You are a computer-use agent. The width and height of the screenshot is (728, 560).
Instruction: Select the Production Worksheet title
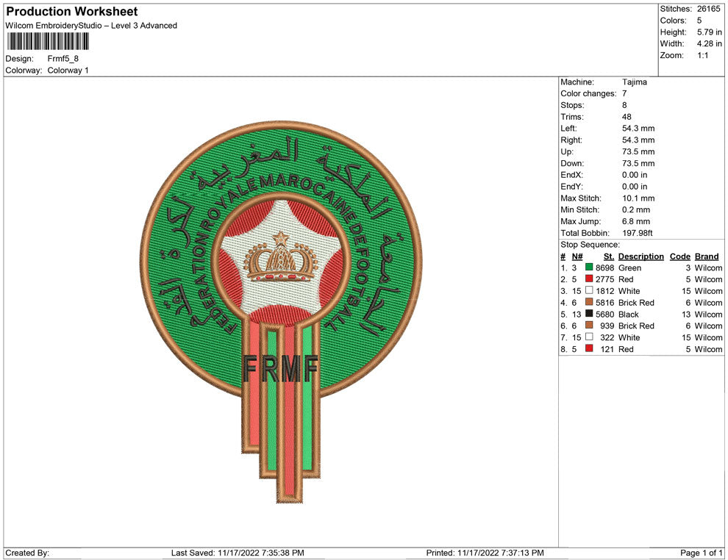coord(71,12)
